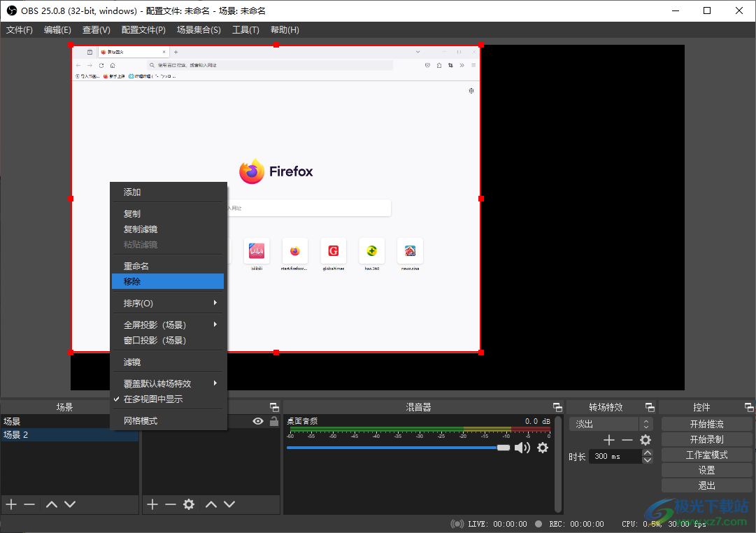Open transition properties gear icon
Viewport: 756px width, 533px height.
point(646,440)
